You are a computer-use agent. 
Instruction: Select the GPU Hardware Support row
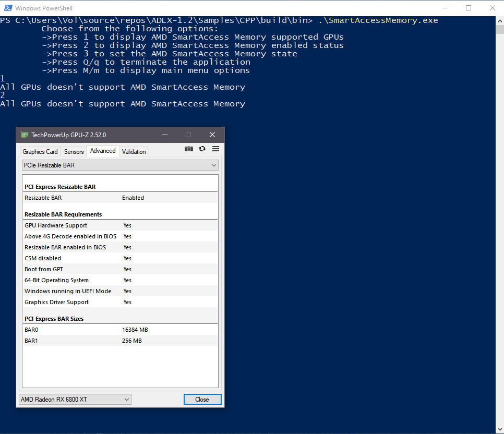tap(120, 225)
